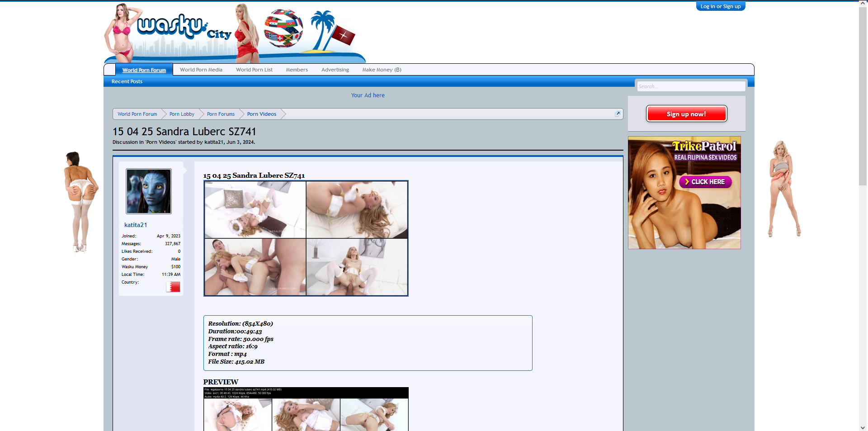Click the scrollbar down arrow
Viewport: 868px width, 431px height.
863,427
